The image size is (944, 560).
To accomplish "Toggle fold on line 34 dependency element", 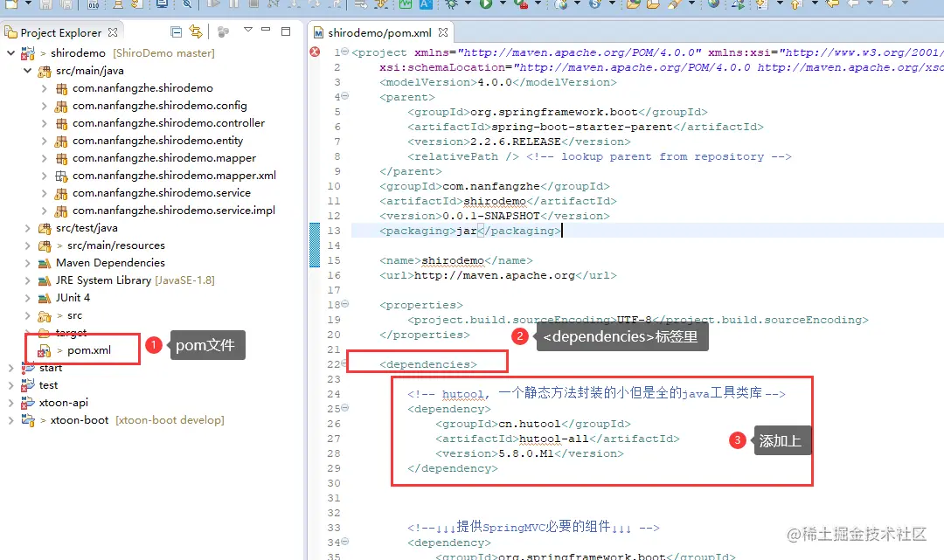I will (x=345, y=542).
